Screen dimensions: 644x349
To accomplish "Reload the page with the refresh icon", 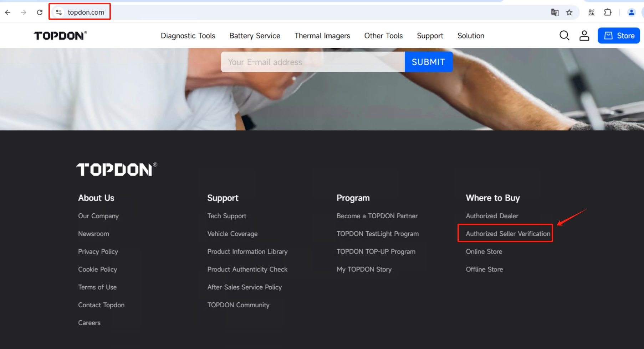I will click(40, 12).
